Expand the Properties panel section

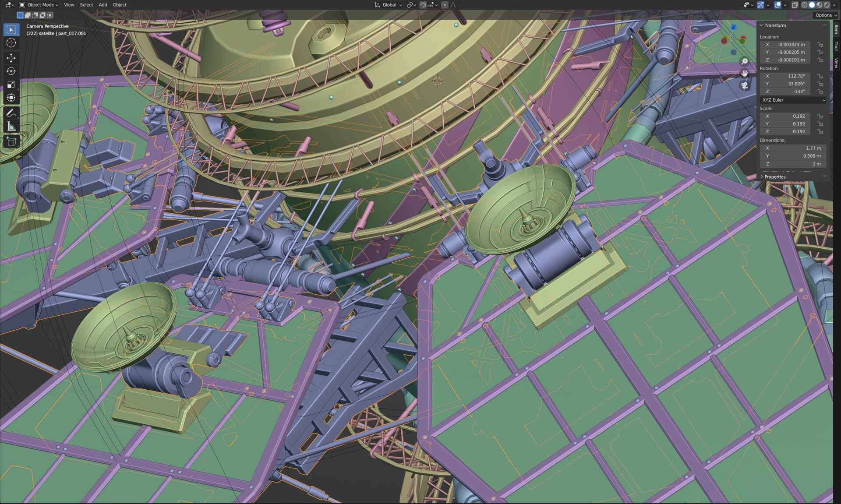[x=774, y=177]
